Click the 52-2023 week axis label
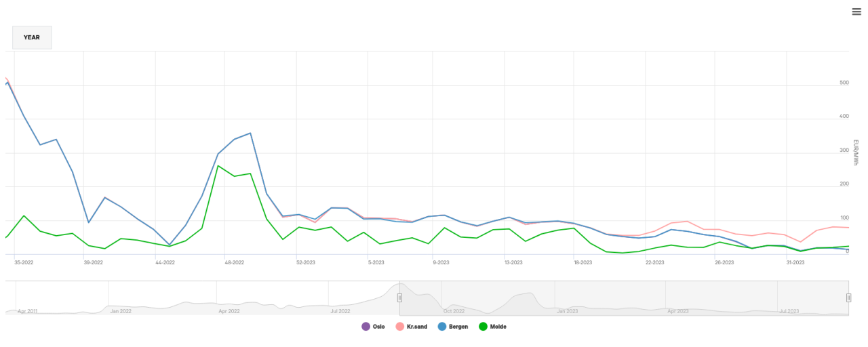The image size is (868, 347). 305,262
